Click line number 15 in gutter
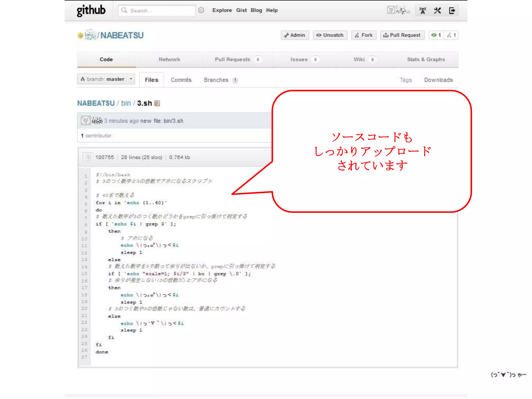Screen dimensions: 532x399 84,274
